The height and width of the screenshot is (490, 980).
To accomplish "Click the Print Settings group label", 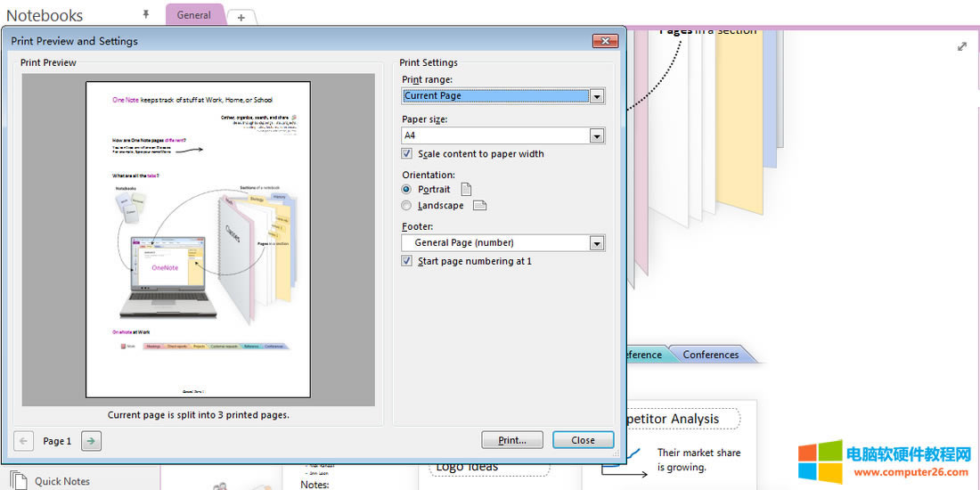I will (429, 62).
